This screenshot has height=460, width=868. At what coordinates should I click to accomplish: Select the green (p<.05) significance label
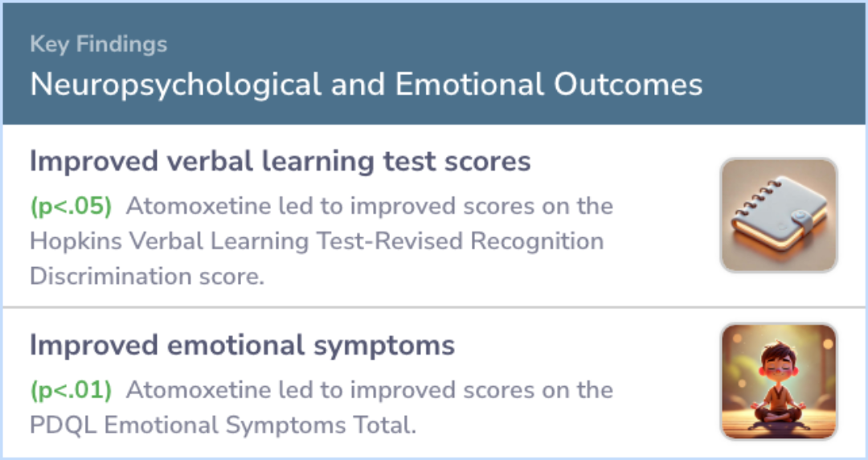[71, 206]
